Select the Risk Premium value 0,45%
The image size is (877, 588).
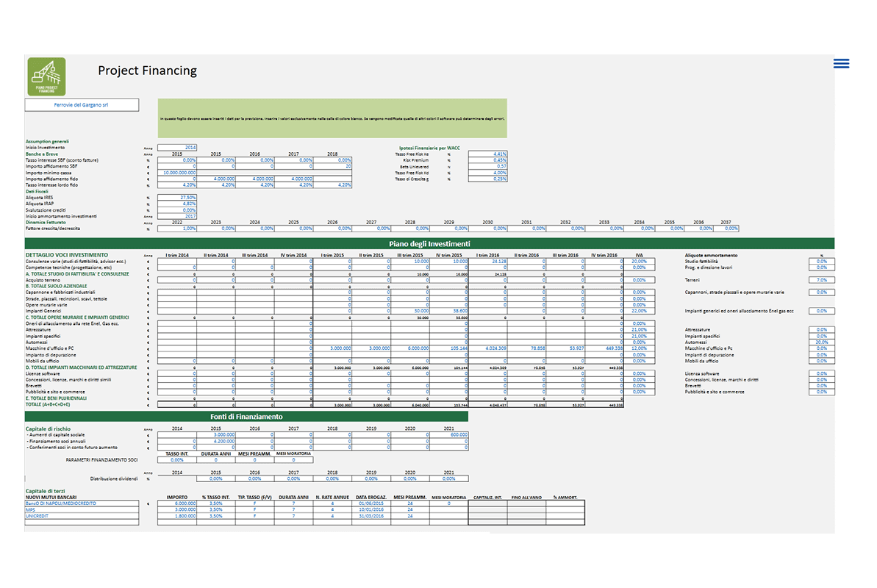[x=487, y=160]
